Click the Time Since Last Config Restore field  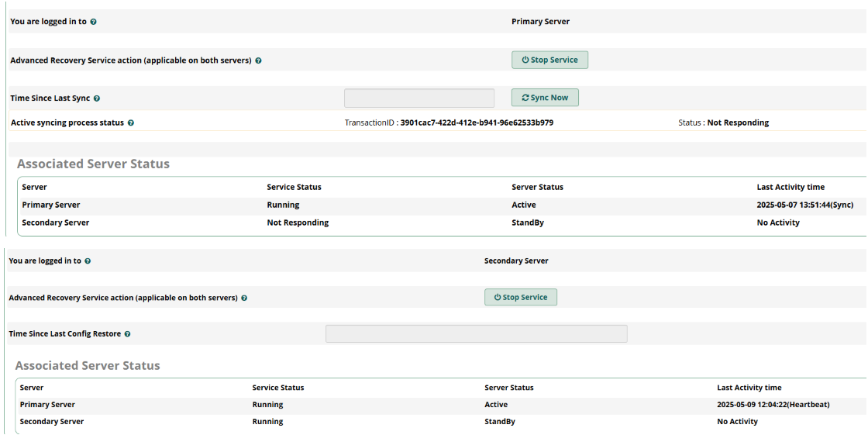tap(476, 333)
